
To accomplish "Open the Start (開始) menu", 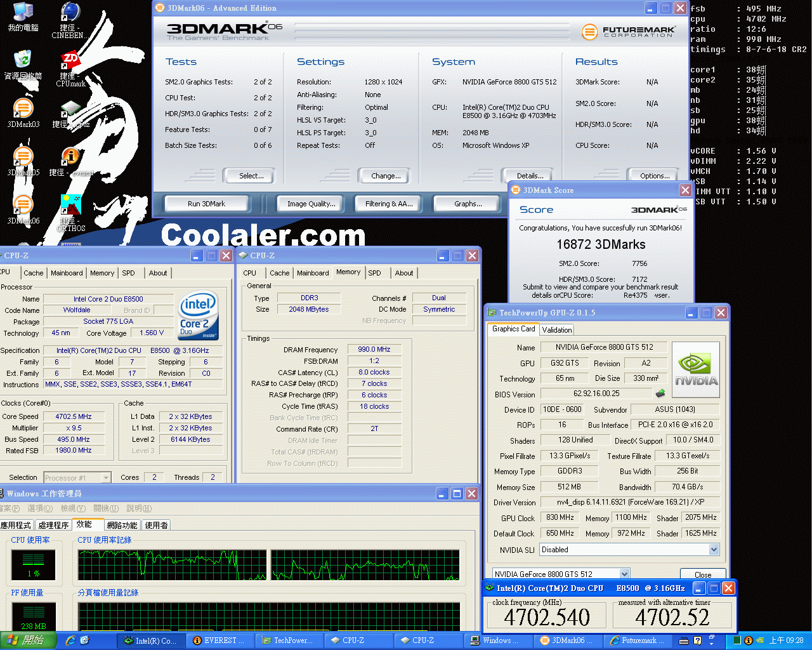I will [27, 640].
